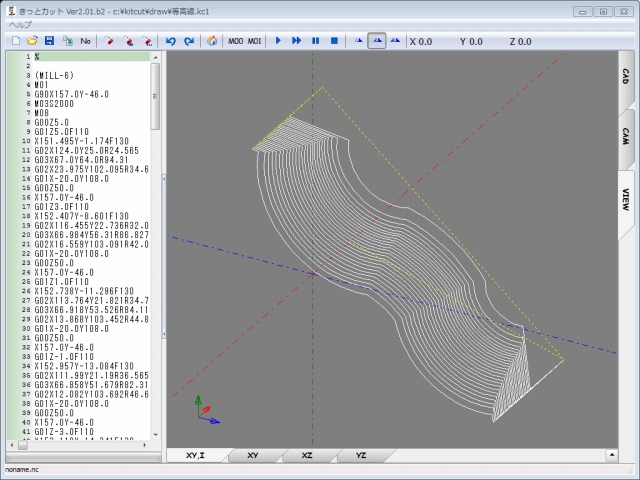Open the ヘルプ menu
The width and height of the screenshot is (640, 480).
(x=20, y=25)
